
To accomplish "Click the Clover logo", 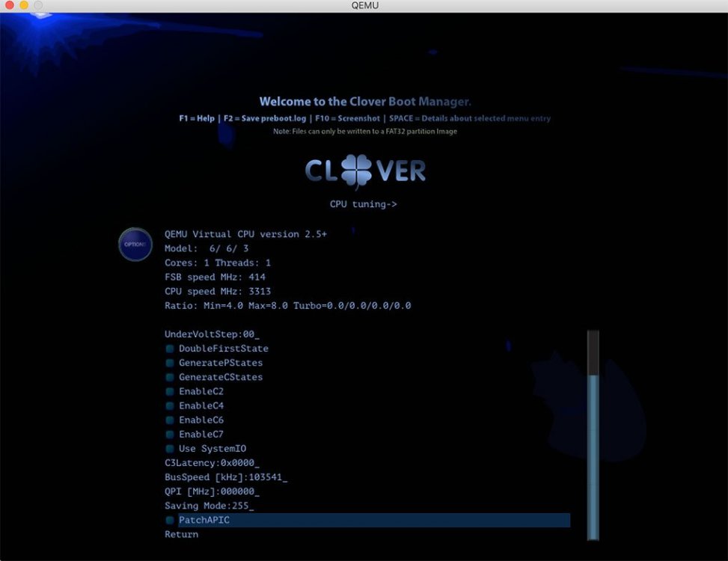I will coord(365,171).
